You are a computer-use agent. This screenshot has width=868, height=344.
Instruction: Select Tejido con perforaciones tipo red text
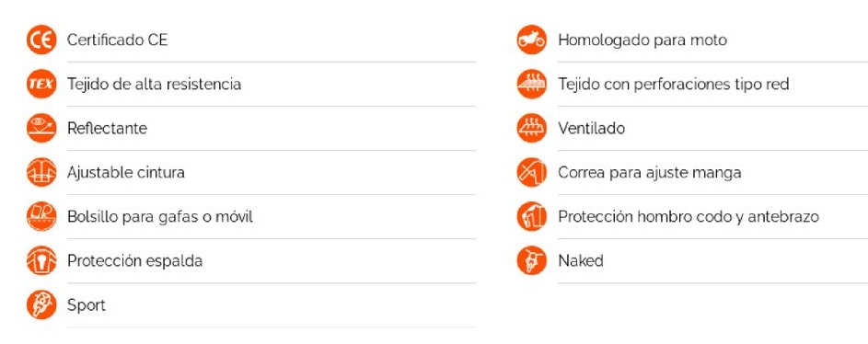(673, 84)
